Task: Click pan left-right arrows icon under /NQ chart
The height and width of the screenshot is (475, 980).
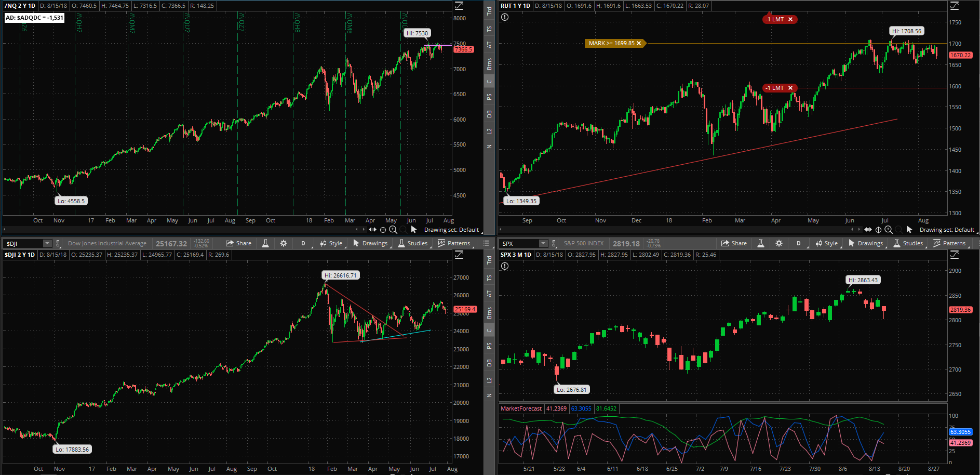Action: [x=372, y=230]
